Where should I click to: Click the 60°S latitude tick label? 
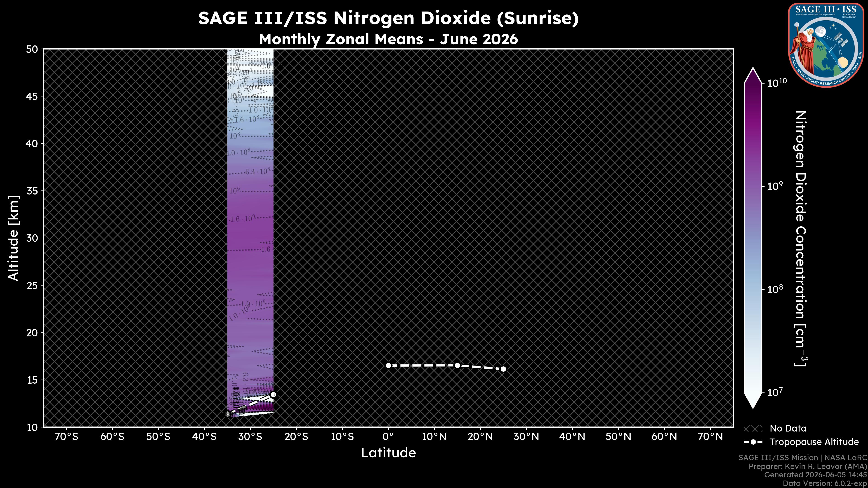pyautogui.click(x=112, y=437)
